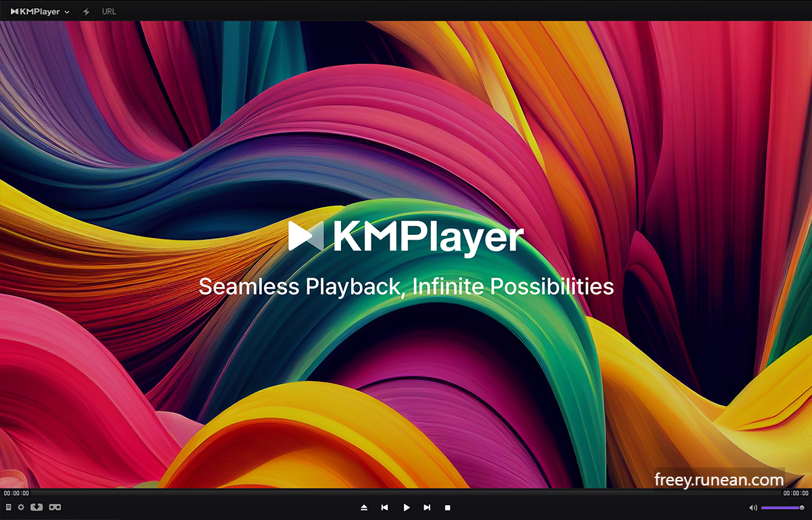This screenshot has width=812, height=520.
Task: Enable VR playback mode
Action: (55, 507)
